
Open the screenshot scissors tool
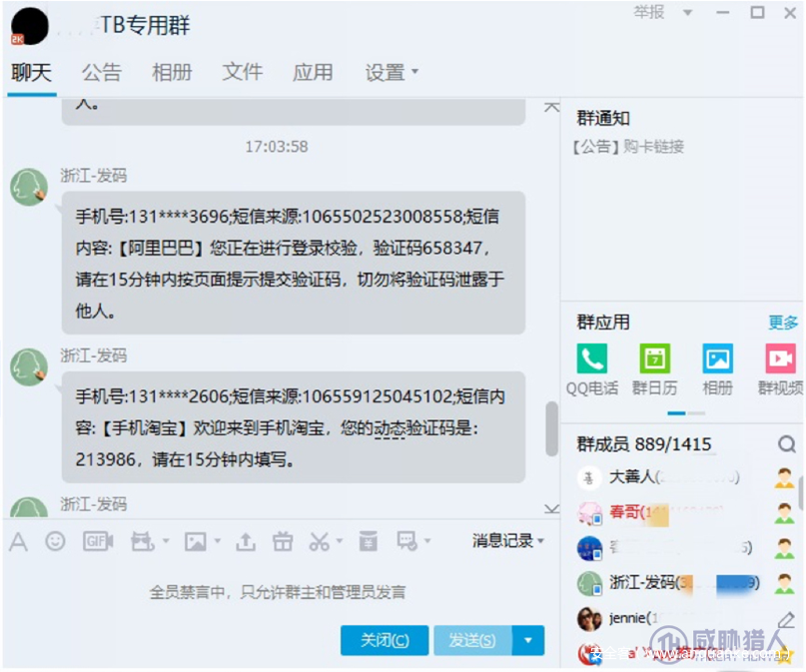pos(319,539)
